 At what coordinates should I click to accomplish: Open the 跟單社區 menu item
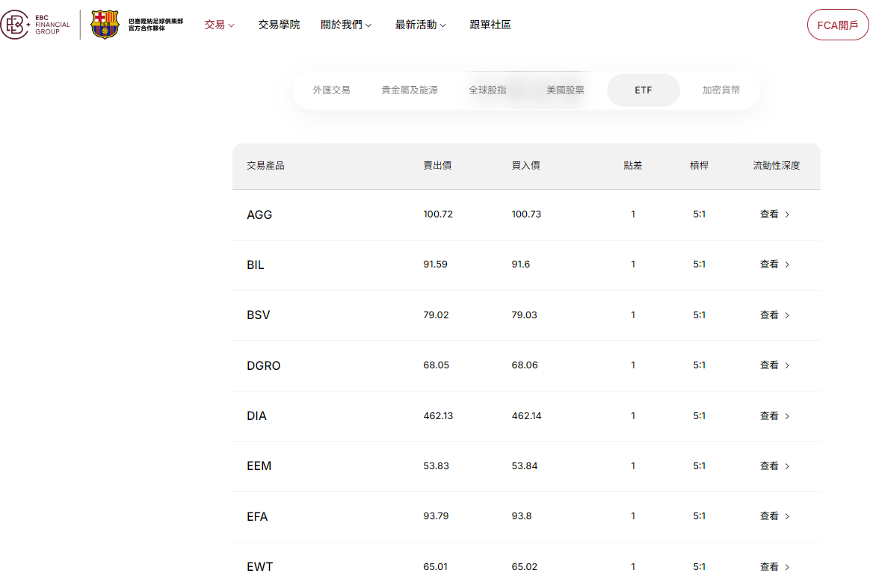coord(490,25)
